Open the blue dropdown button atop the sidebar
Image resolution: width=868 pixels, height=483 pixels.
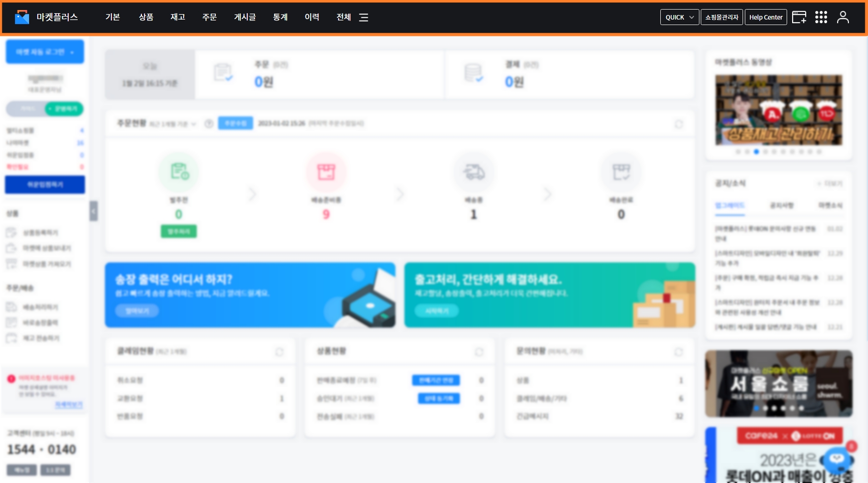(45, 52)
